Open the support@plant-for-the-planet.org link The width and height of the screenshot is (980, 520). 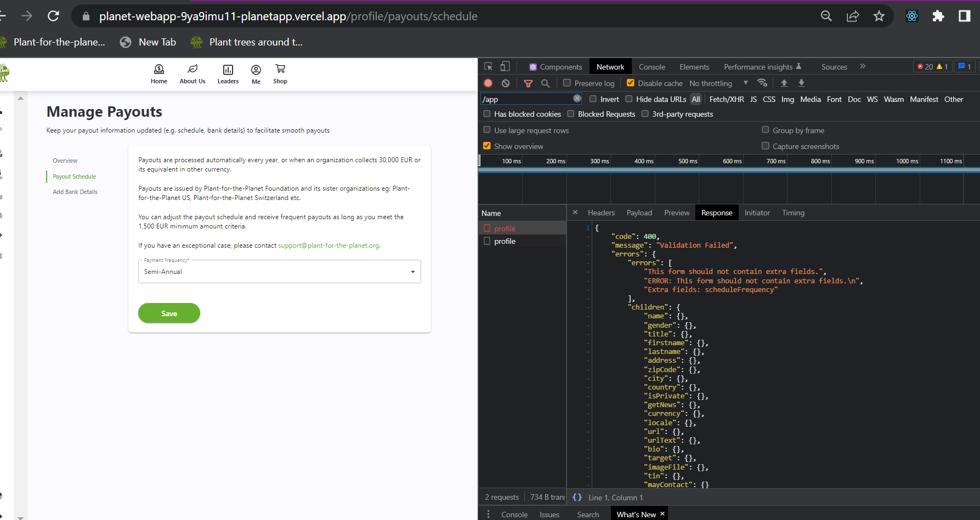click(x=328, y=245)
